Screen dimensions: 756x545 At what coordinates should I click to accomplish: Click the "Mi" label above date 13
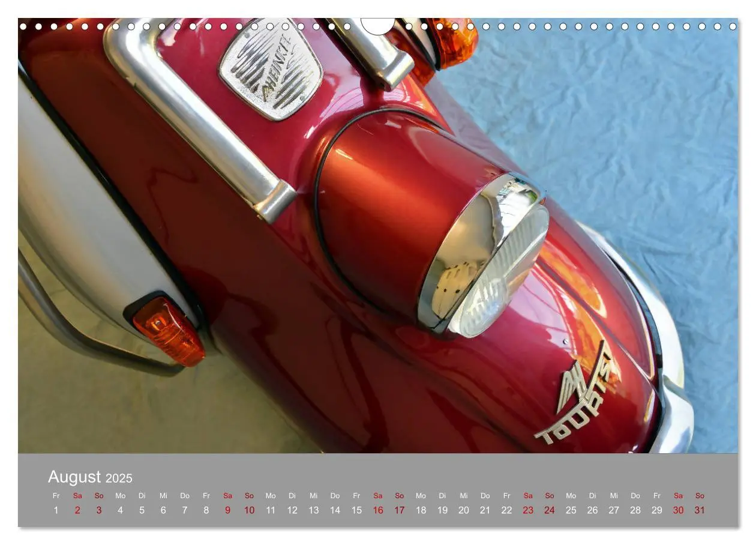coord(314,496)
